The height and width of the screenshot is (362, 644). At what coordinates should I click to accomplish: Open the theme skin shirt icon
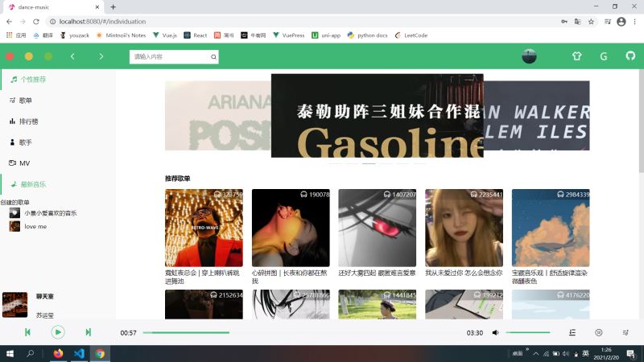coord(576,56)
